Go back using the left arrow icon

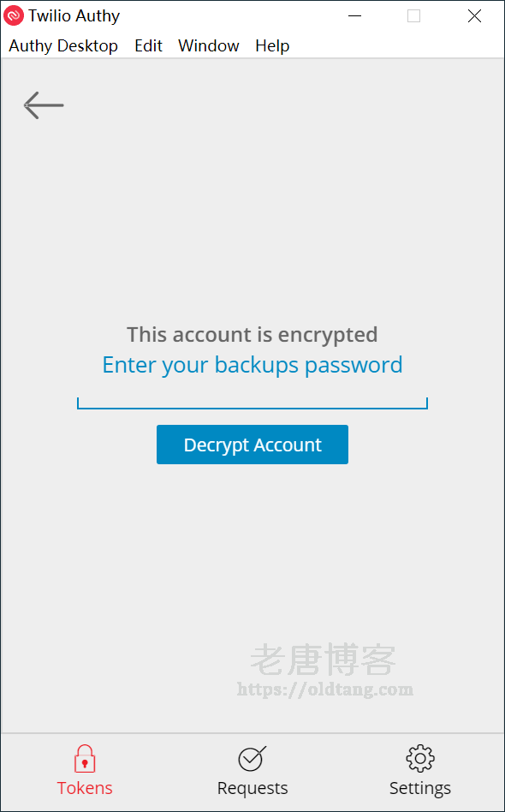tap(44, 105)
